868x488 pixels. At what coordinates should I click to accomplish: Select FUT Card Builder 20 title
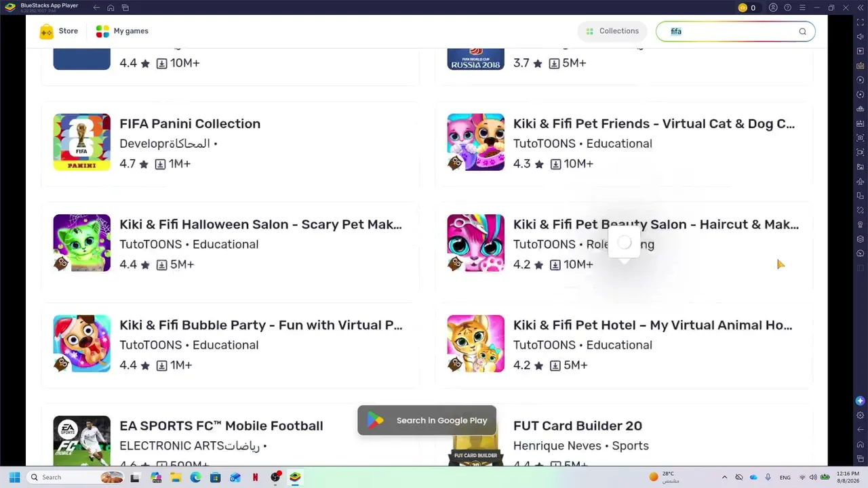(x=578, y=426)
